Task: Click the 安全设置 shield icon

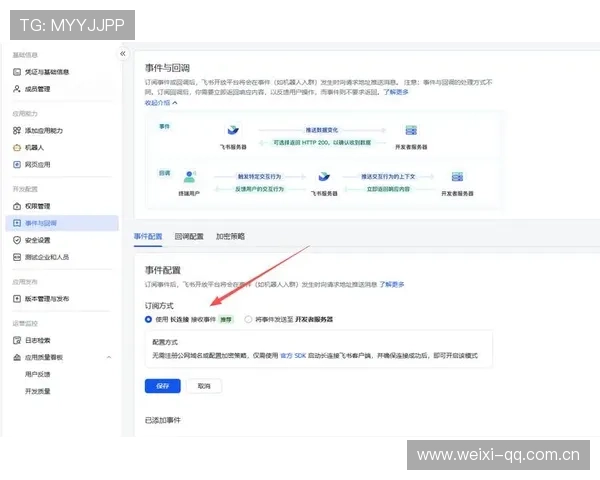Action: coord(17,240)
